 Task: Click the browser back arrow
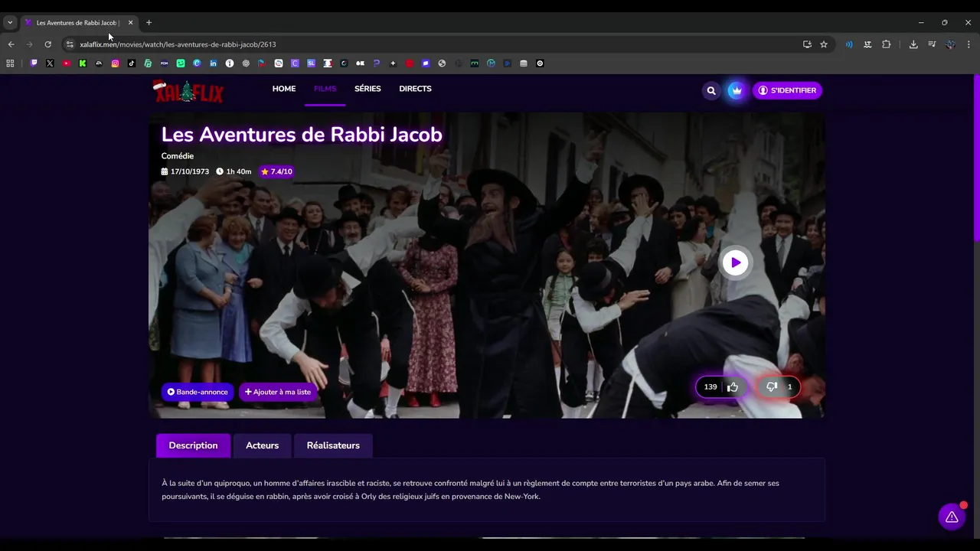(x=11, y=44)
